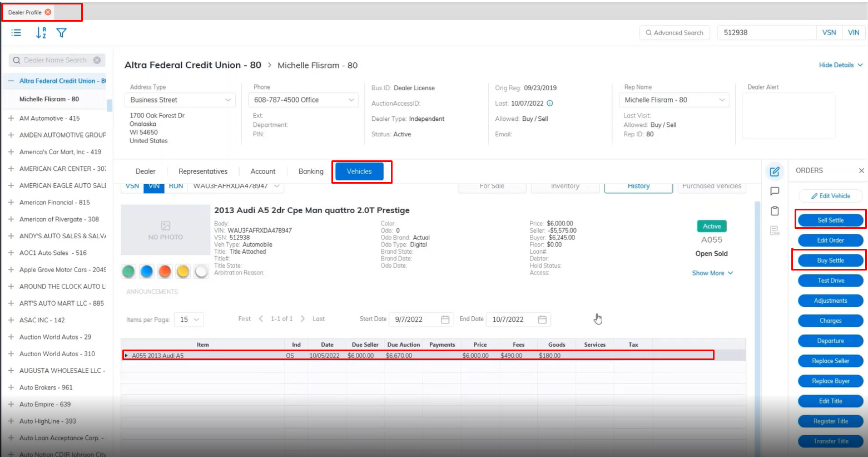
Task: Toggle the RUN vehicle lookup mode
Action: (x=176, y=186)
